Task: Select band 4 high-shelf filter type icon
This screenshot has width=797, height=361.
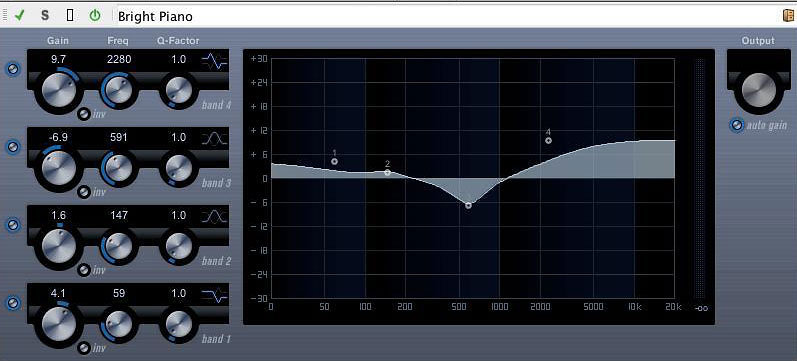Action: tap(214, 62)
